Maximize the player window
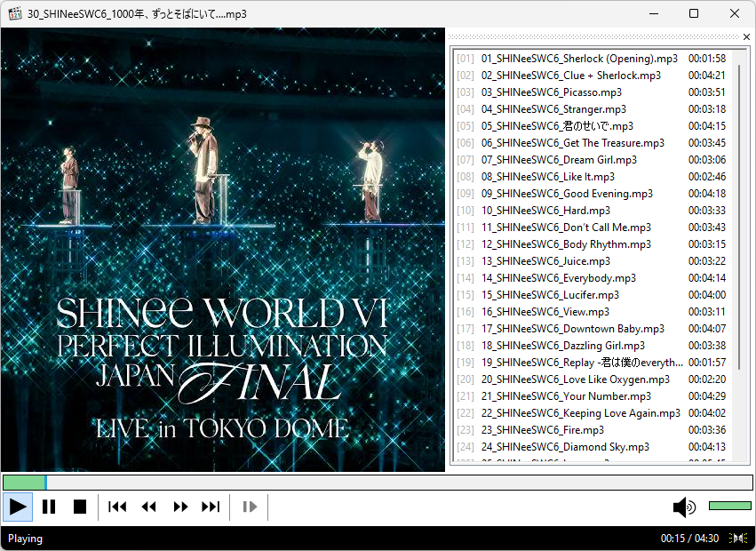Image resolution: width=756 pixels, height=551 pixels. (x=694, y=13)
